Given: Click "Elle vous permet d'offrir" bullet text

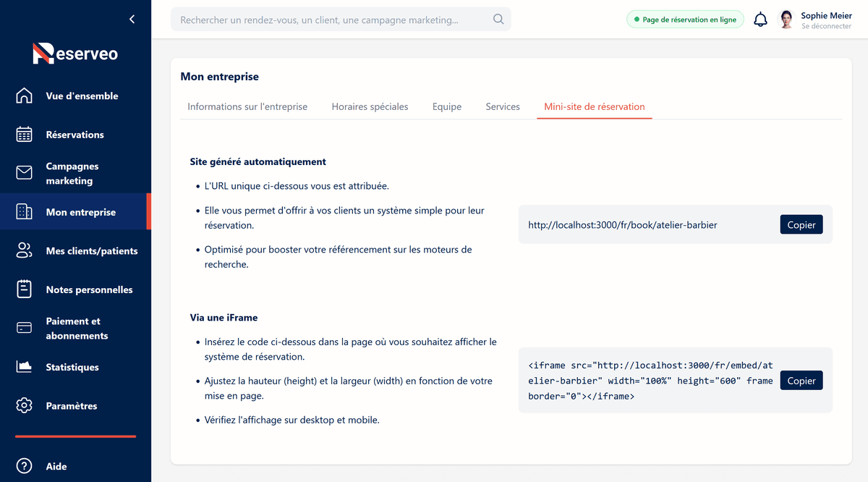Looking at the screenshot, I should click(344, 218).
